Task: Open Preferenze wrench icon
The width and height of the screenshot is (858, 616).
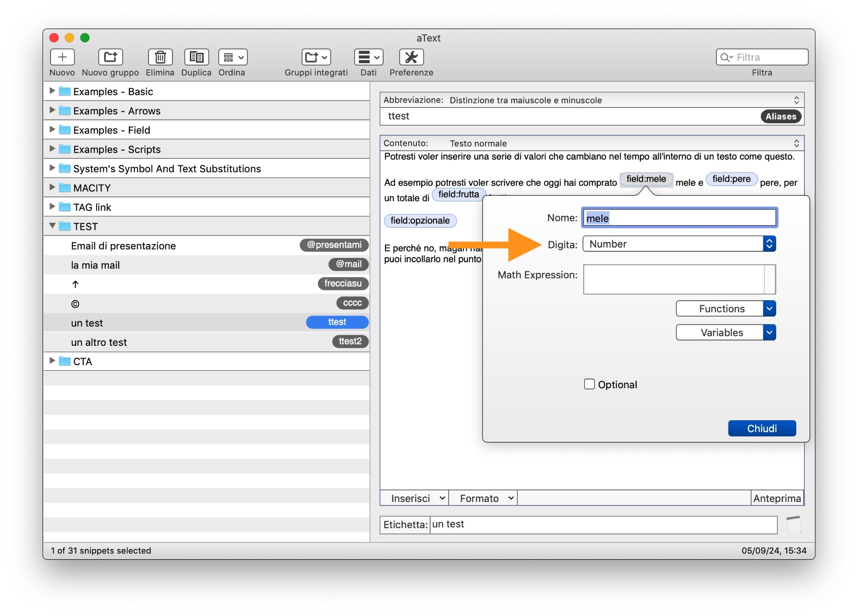Action: [x=411, y=57]
